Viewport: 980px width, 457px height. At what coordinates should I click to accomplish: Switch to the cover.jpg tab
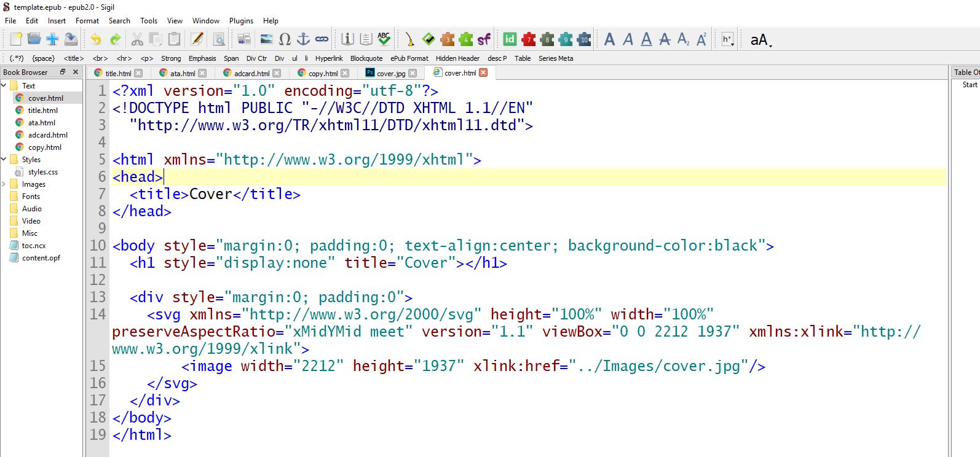click(391, 73)
